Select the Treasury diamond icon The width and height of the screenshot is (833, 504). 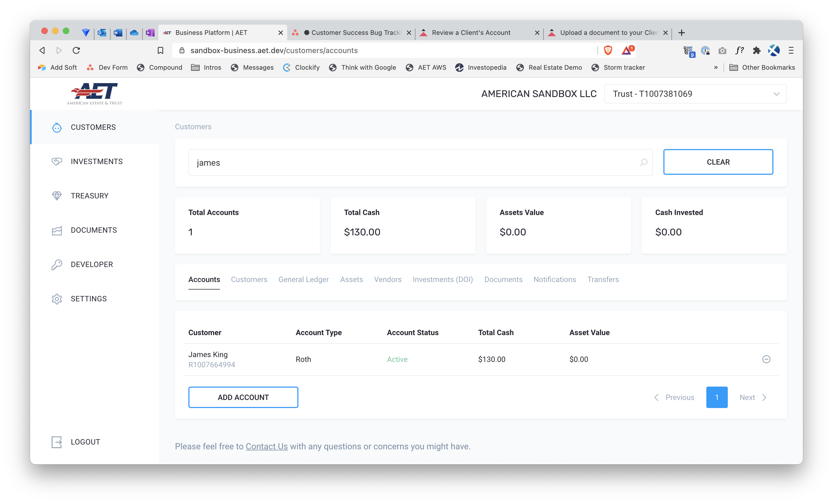(x=57, y=196)
